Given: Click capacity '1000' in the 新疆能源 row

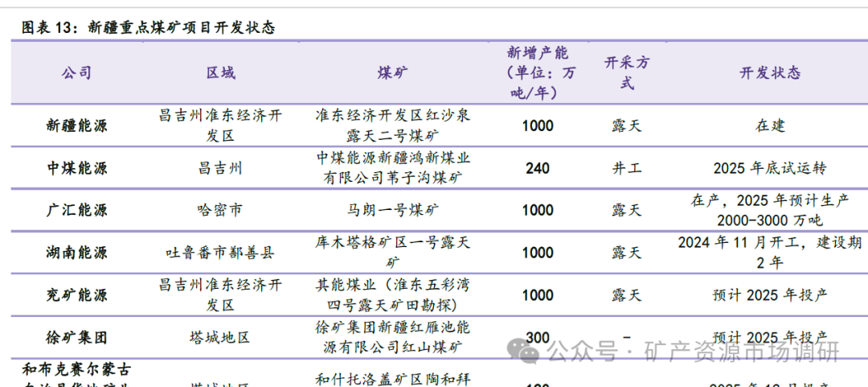Looking at the screenshot, I should pos(538,126).
